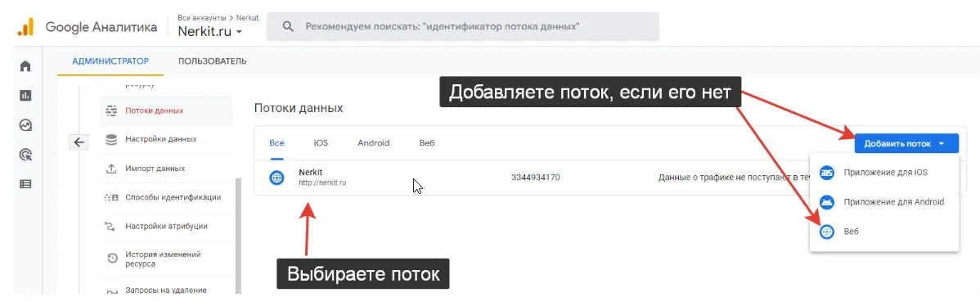Click the iOS app icon in dropdown

point(827,173)
